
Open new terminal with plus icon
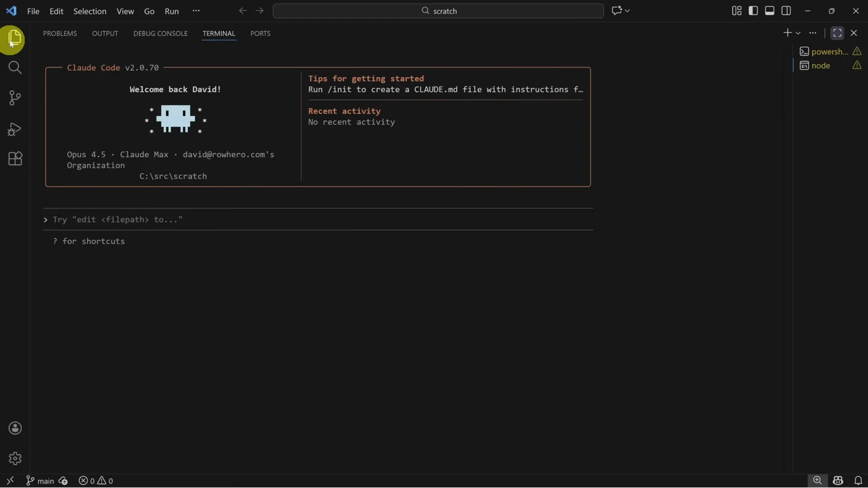point(787,33)
